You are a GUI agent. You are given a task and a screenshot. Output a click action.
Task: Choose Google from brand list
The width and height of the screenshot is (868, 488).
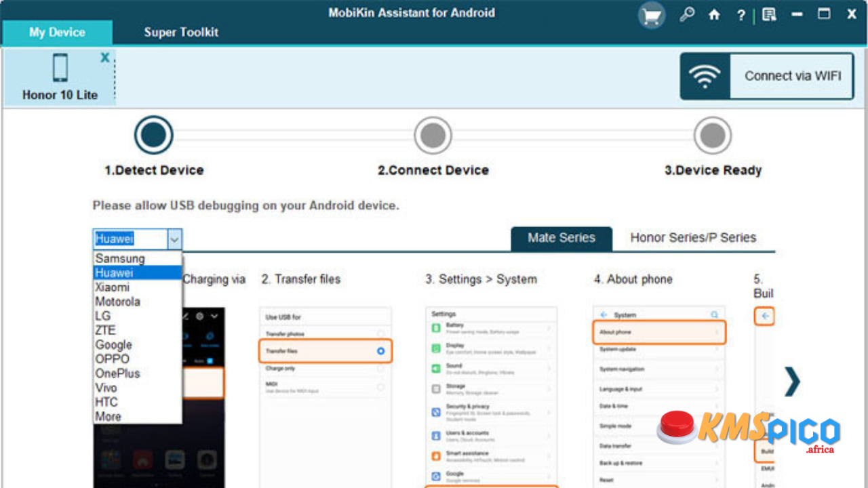[x=137, y=345]
